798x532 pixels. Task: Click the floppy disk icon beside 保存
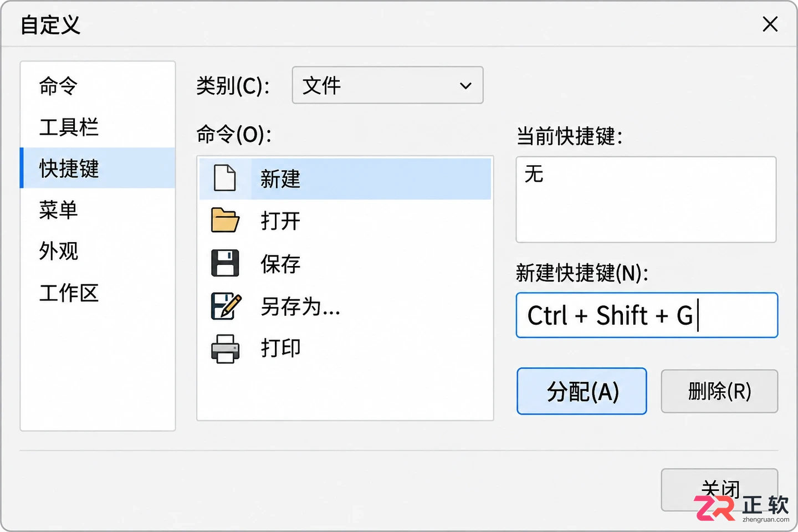coord(225,263)
